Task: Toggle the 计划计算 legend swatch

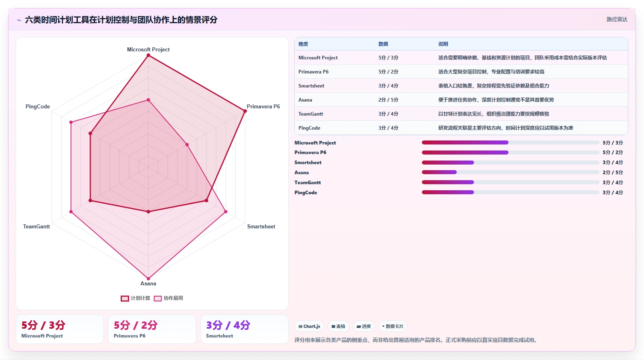Action: point(125,298)
